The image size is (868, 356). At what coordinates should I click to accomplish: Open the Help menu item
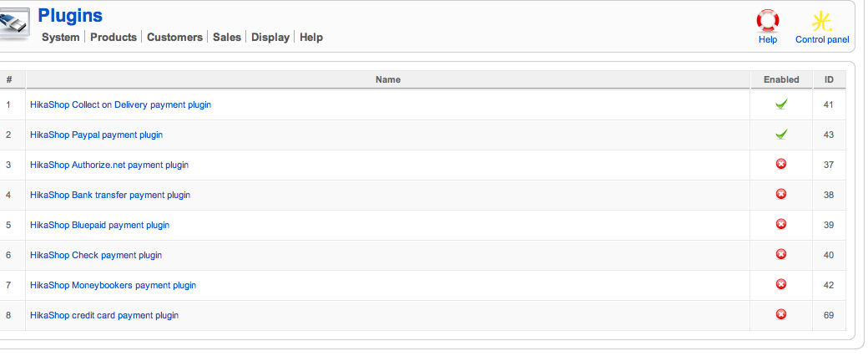tap(311, 37)
